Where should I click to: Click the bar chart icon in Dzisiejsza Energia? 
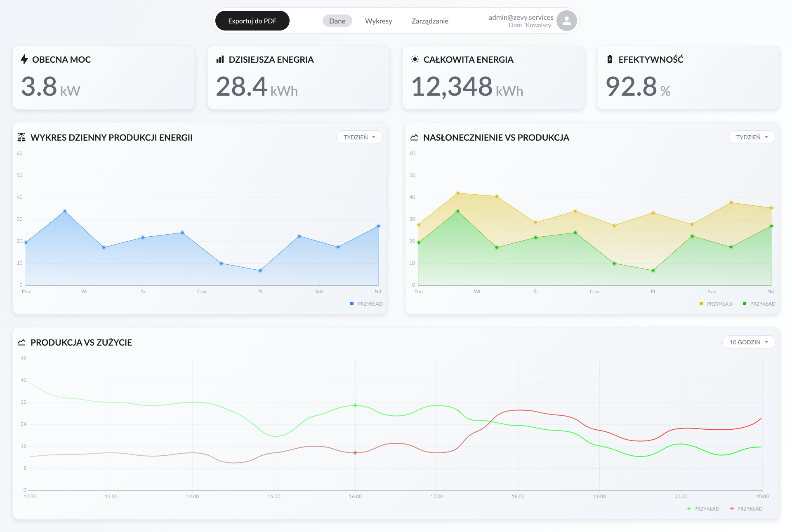tap(220, 59)
